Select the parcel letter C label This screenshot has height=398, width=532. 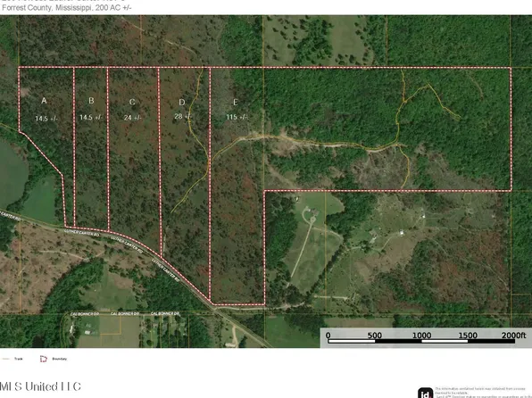pyautogui.click(x=132, y=102)
